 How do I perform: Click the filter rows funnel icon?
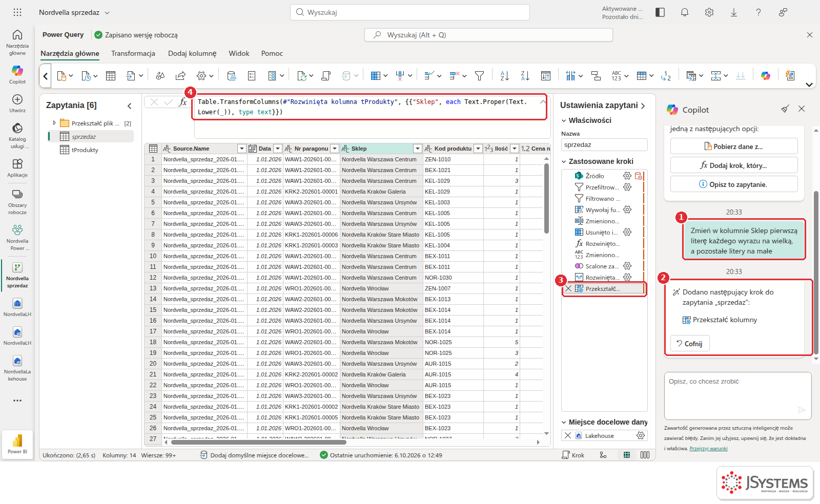point(479,76)
